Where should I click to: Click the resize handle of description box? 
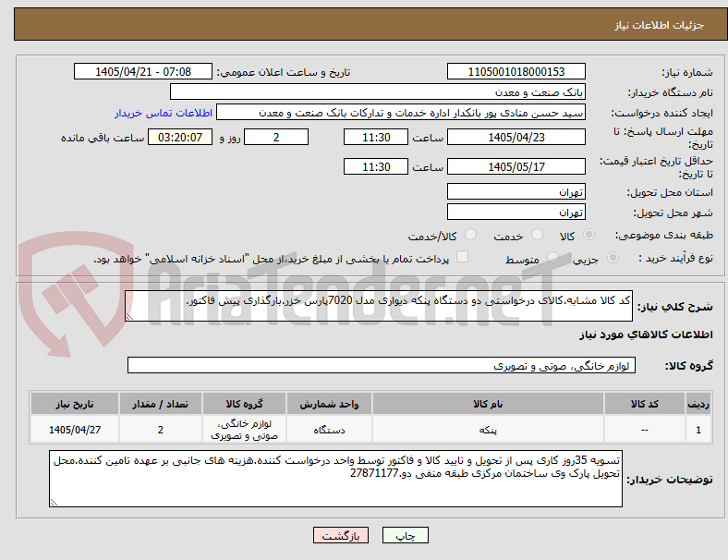click(129, 317)
